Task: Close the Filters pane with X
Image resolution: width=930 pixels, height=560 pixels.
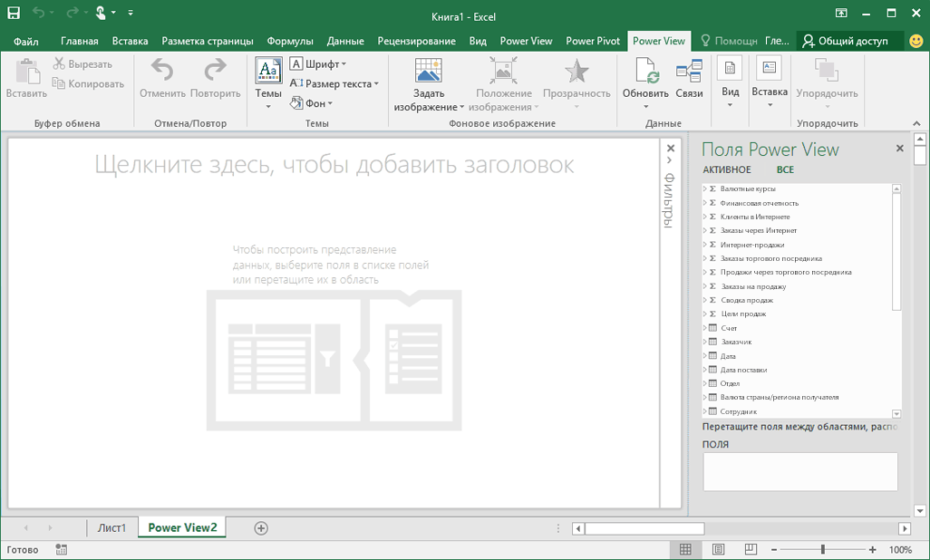Action: point(671,149)
